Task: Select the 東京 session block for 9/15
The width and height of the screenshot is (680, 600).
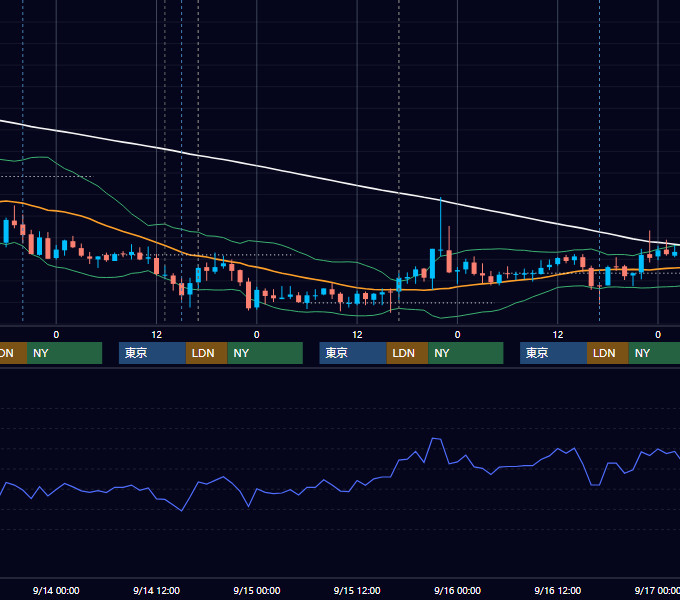Action: click(x=353, y=353)
